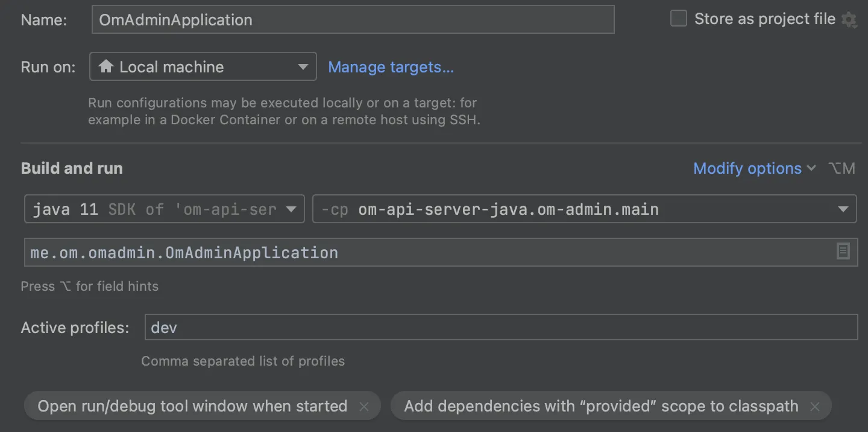Open the Manage targets link
868x432 pixels.
[x=391, y=67]
